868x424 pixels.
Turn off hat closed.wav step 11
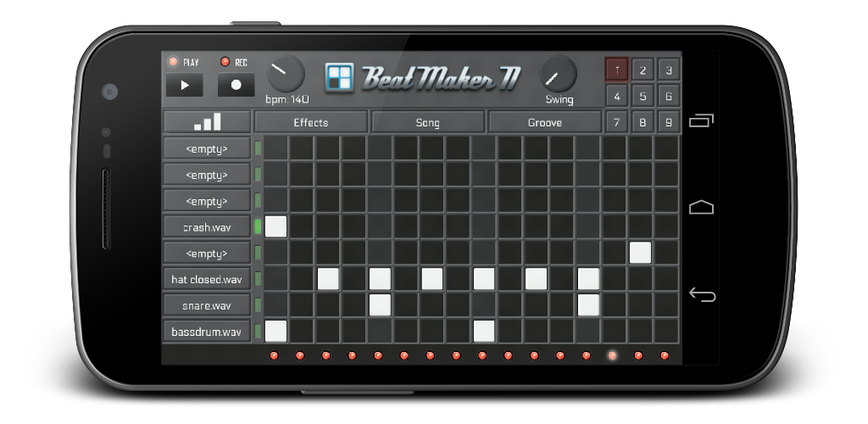(536, 279)
